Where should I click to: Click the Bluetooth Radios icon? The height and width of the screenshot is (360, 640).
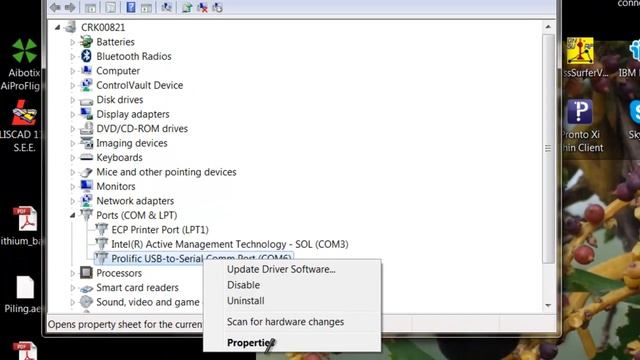coord(86,56)
